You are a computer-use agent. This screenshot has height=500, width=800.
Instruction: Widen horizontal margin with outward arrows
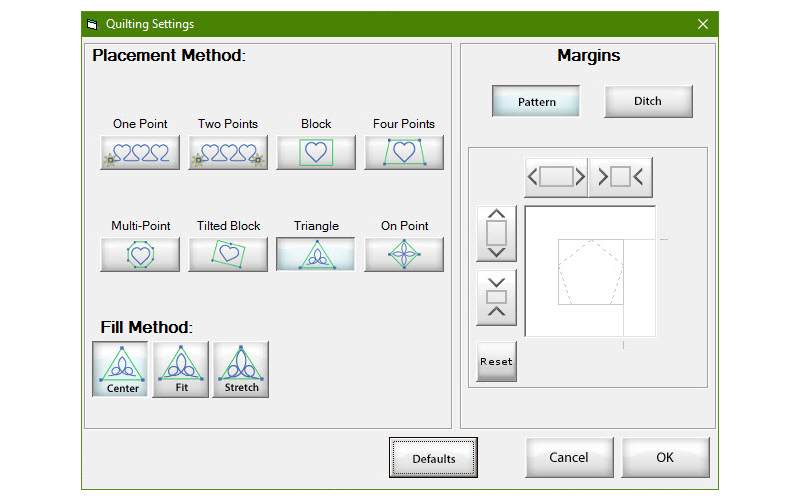[x=556, y=177]
